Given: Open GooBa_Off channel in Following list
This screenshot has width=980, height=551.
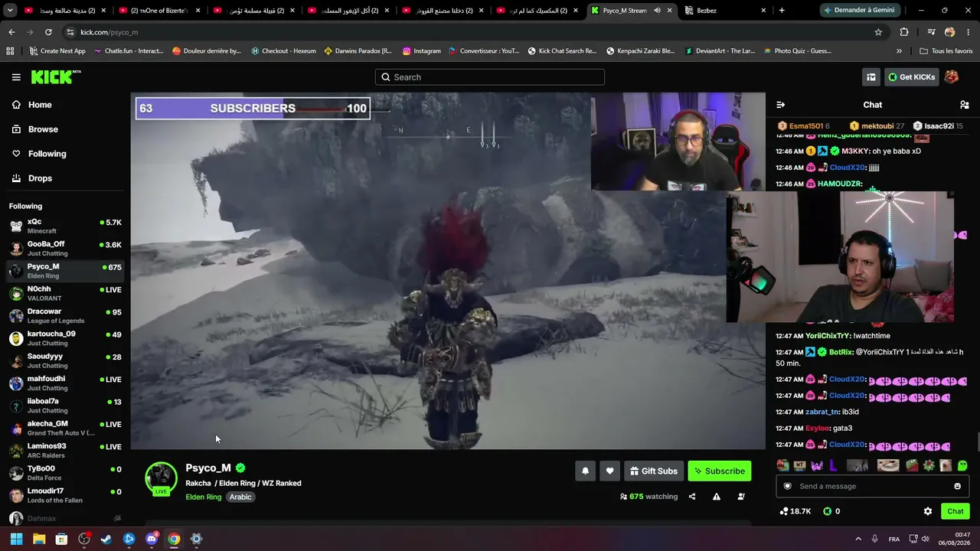Looking at the screenshot, I should pyautogui.click(x=65, y=248).
